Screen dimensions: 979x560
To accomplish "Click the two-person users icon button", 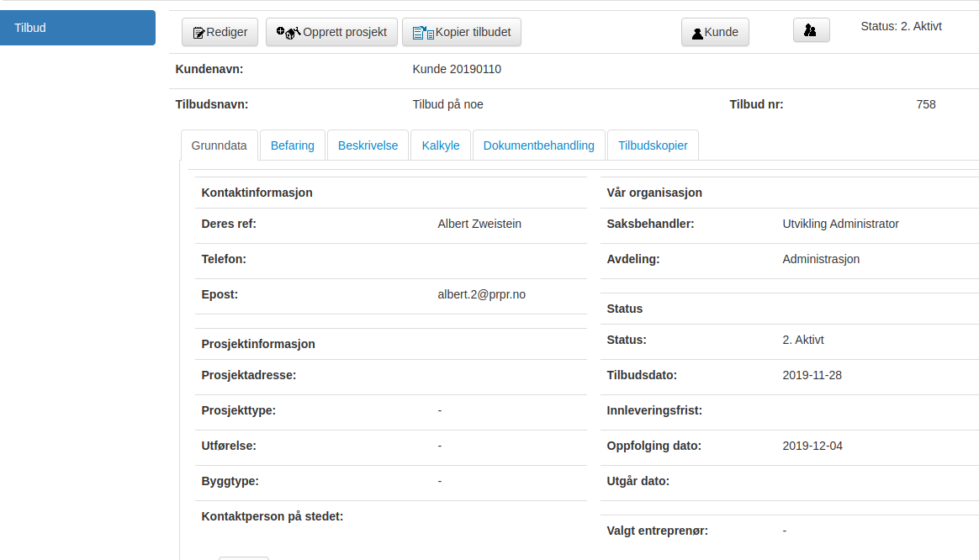I will point(811,30).
